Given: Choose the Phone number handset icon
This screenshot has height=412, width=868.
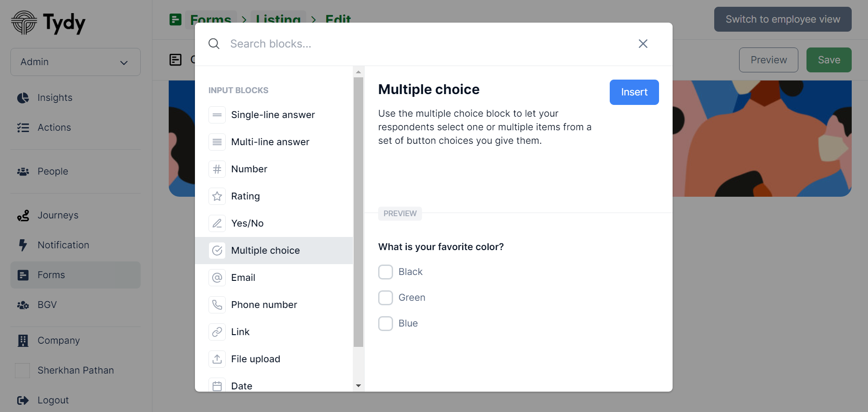Looking at the screenshot, I should tap(217, 305).
